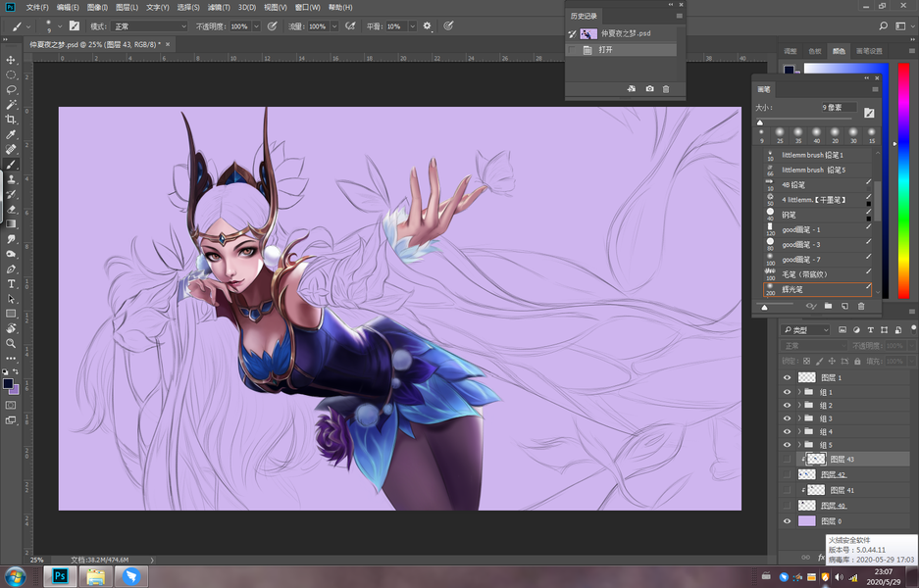Select the 钢笔 brush preset

tap(818, 215)
